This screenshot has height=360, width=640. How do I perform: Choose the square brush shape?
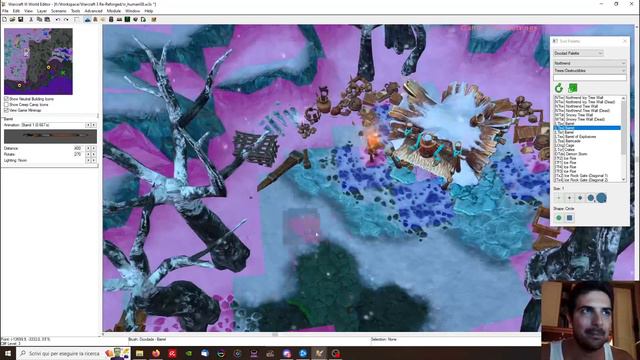tap(569, 218)
